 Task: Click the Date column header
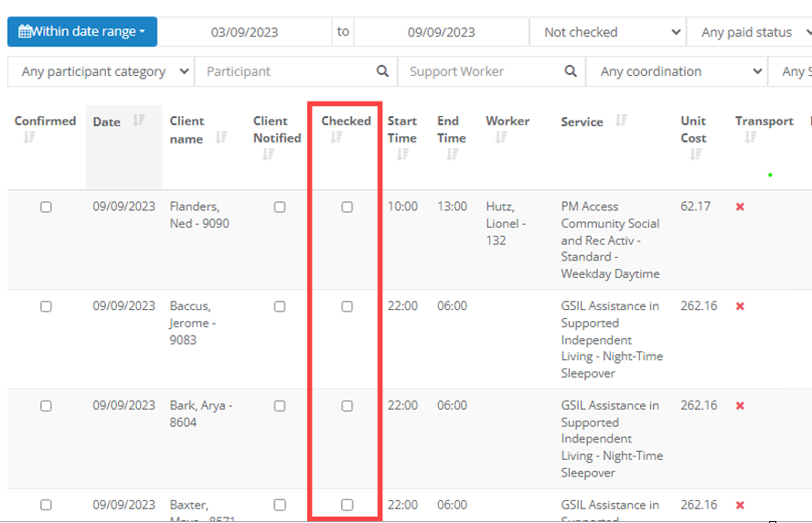(107, 122)
